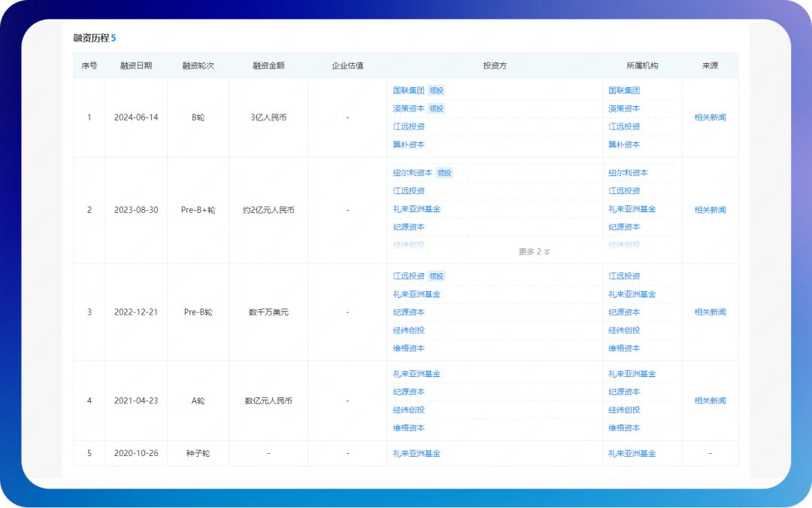Select the date cell 2022-12-21
This screenshot has width=812, height=508.
(x=136, y=312)
